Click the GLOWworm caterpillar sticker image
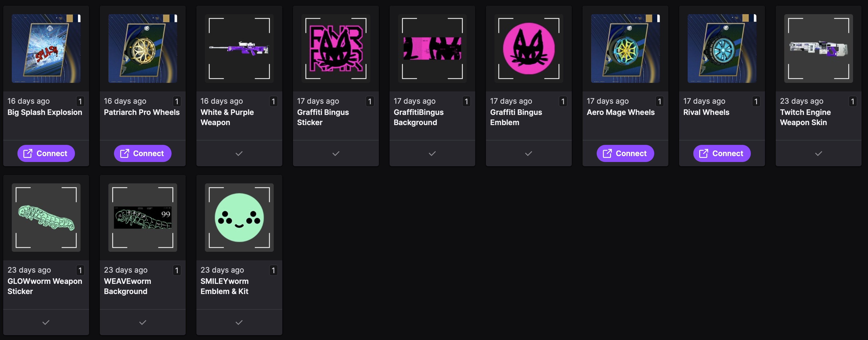Screen dimensions: 868x340 click(x=46, y=218)
